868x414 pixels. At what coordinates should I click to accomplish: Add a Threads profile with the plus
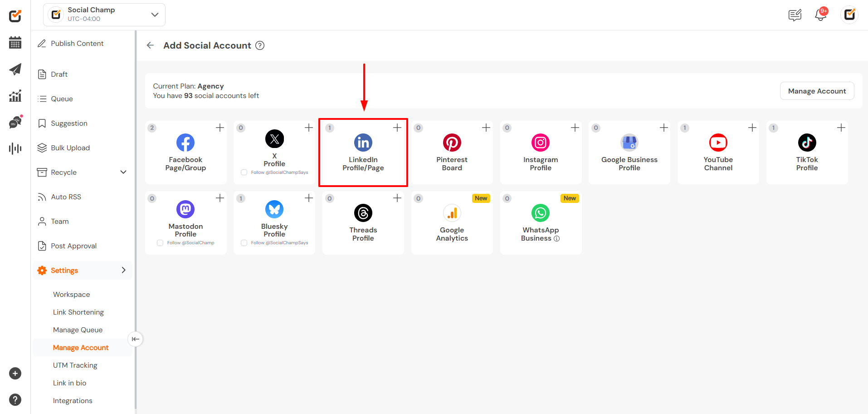point(397,198)
